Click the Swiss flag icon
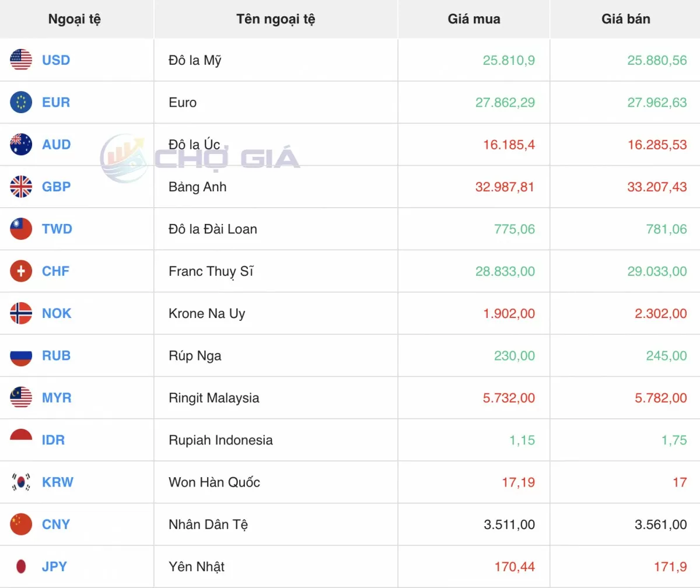700x588 pixels. (21, 271)
